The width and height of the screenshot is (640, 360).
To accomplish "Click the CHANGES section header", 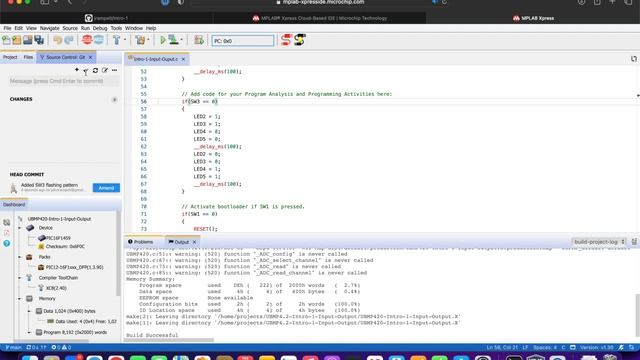I will [21, 99].
